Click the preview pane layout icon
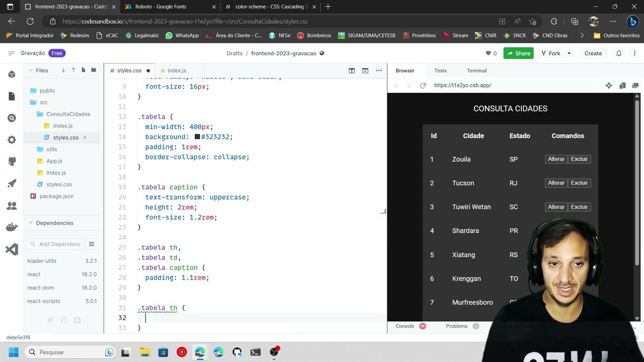Screen dimensions: 644x362 [622, 85]
